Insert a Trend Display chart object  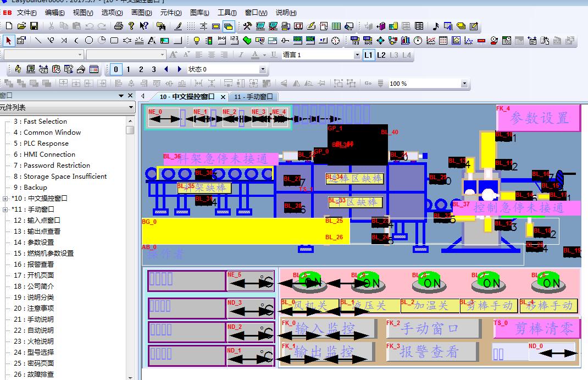pyautogui.click(x=431, y=40)
